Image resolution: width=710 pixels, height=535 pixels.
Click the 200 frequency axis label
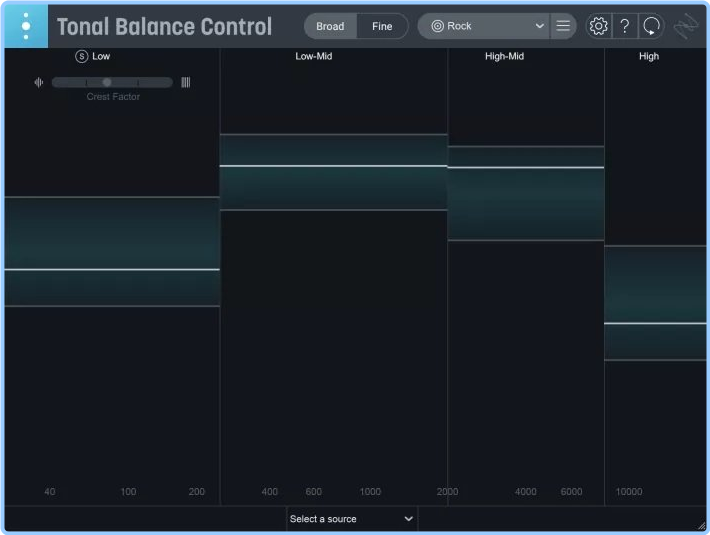click(197, 492)
